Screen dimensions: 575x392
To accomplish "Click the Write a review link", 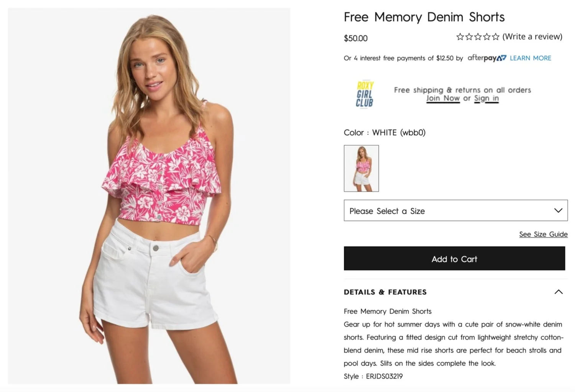I will [x=532, y=36].
